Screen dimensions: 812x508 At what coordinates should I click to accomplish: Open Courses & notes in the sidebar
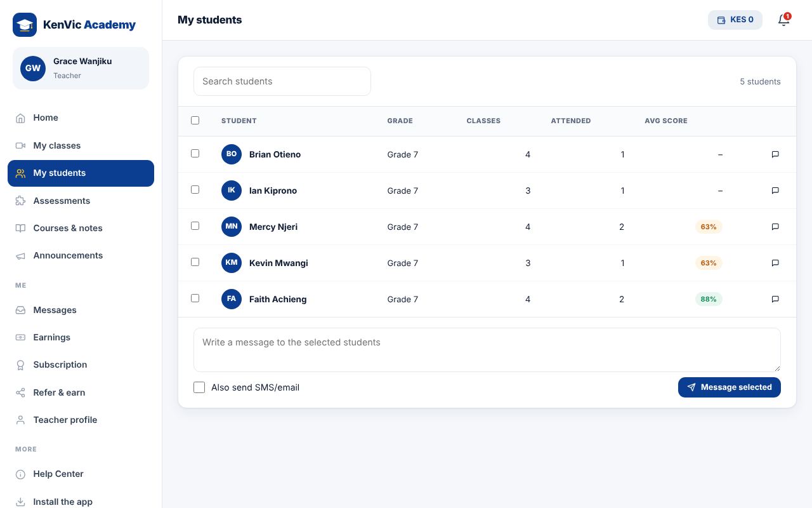tap(81, 228)
